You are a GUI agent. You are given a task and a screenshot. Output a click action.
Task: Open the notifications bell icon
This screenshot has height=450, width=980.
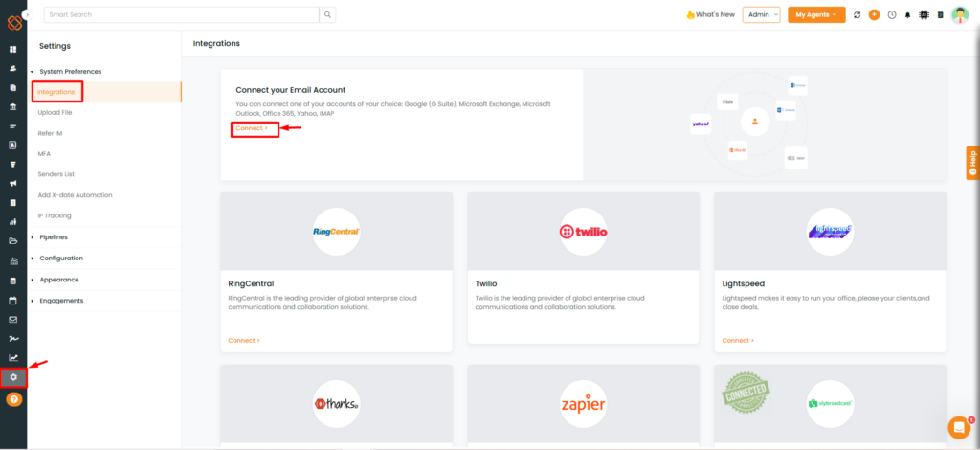908,15
